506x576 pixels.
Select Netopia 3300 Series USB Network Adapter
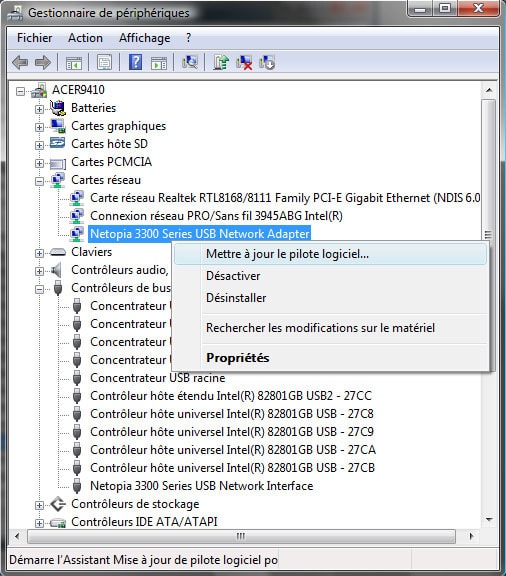coord(200,234)
